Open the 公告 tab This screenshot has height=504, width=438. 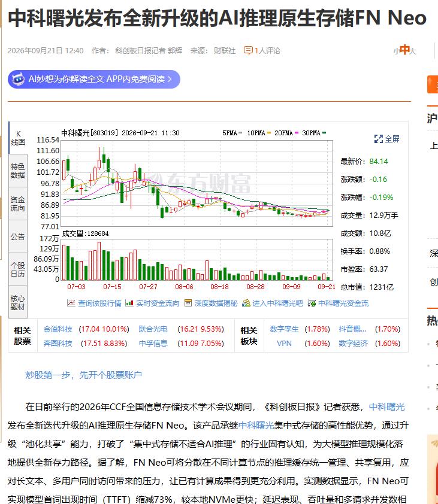[x=18, y=236]
